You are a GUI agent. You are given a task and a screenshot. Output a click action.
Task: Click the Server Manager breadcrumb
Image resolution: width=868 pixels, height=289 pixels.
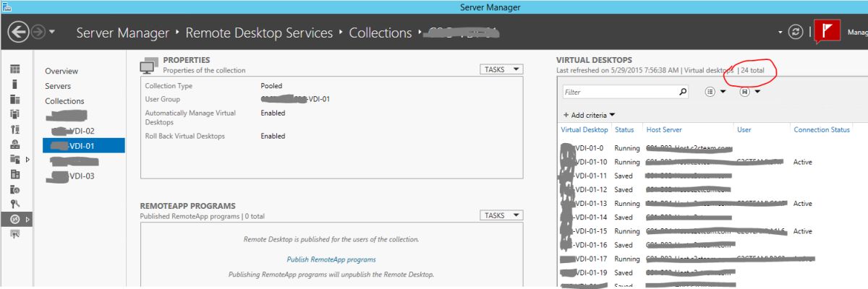(x=122, y=33)
